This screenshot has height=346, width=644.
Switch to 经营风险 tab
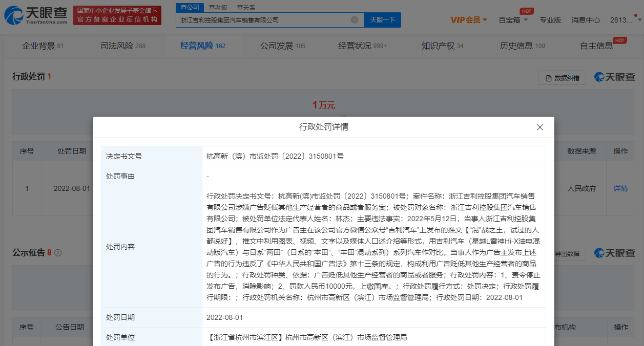click(203, 46)
